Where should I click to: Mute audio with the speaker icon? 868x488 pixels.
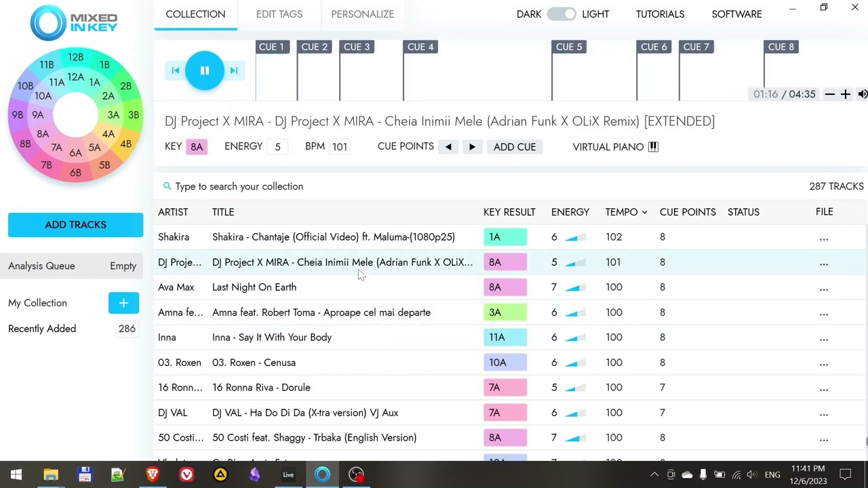(862, 94)
